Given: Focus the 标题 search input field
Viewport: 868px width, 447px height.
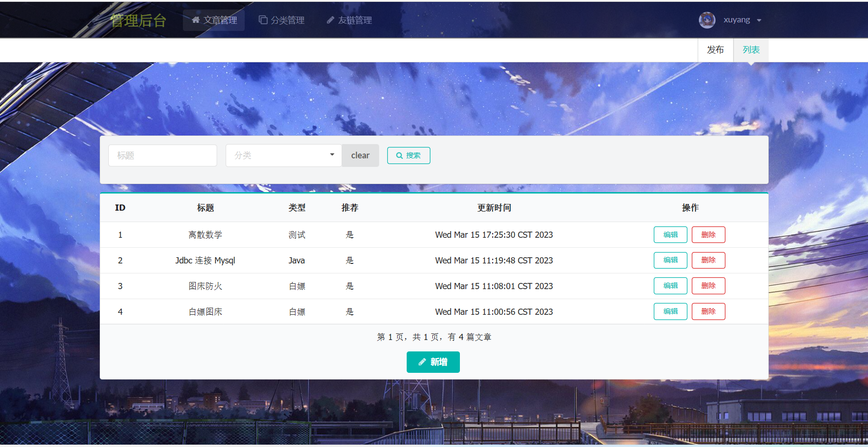Looking at the screenshot, I should tap(162, 155).
